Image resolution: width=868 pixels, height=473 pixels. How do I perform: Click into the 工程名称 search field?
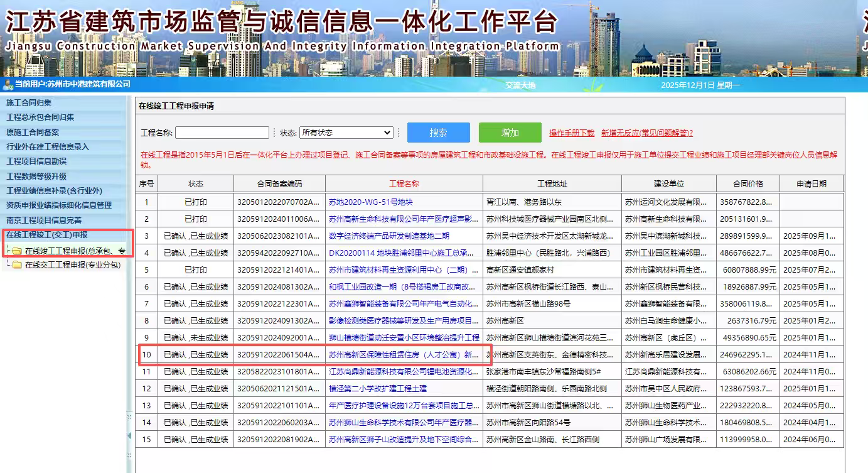pyautogui.click(x=222, y=133)
